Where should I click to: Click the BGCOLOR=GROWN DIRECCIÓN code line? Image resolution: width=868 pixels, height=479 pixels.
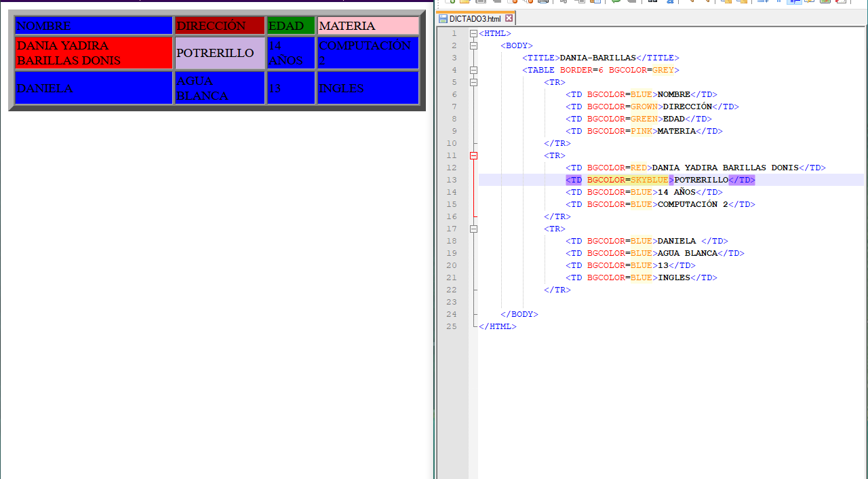click(x=652, y=107)
